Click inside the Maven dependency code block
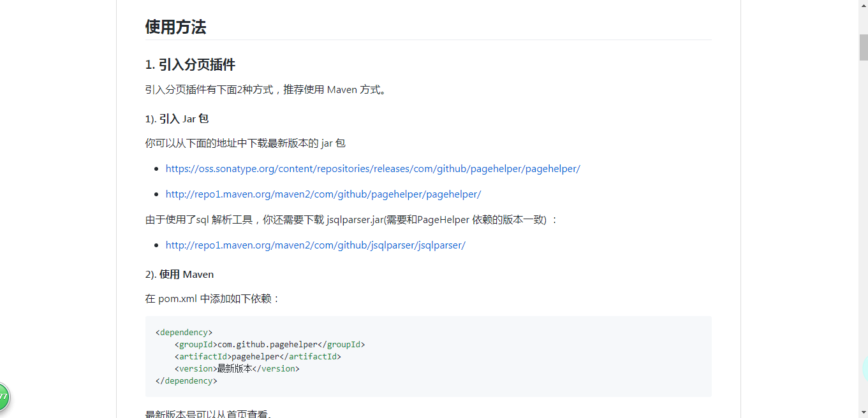Screen dimensions: 868x418 (x=427, y=357)
